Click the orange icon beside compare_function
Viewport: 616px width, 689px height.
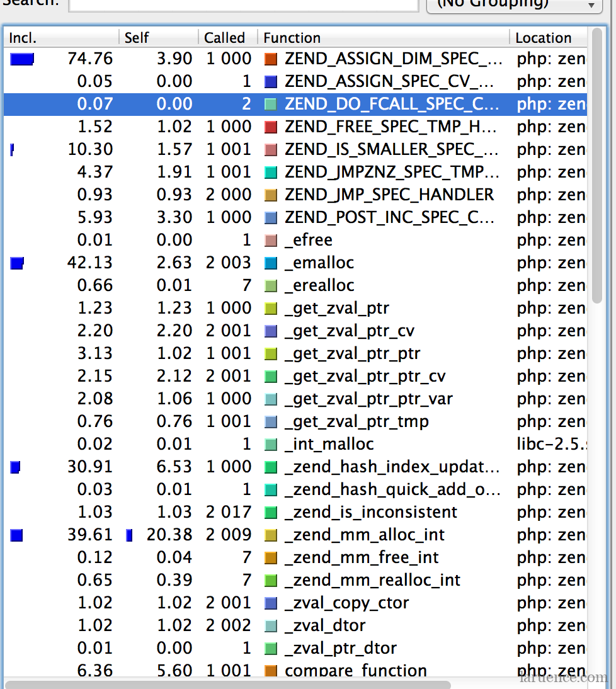270,671
